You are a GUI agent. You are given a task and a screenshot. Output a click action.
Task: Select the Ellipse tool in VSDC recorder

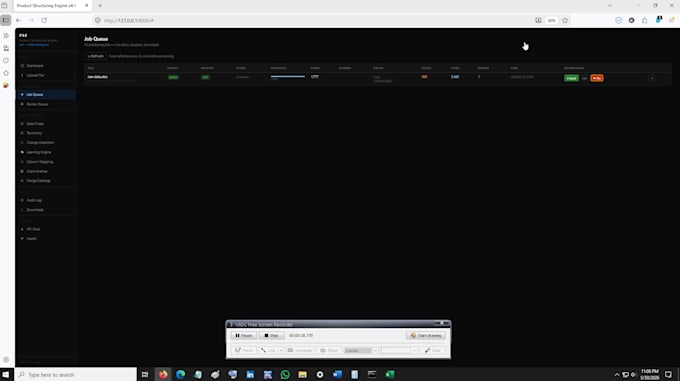click(329, 350)
